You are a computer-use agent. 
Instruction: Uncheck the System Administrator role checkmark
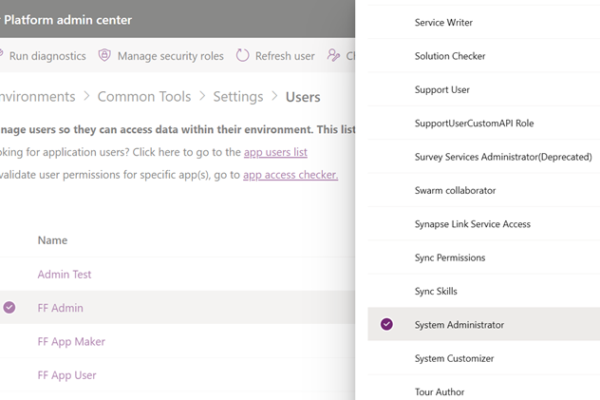(x=387, y=324)
